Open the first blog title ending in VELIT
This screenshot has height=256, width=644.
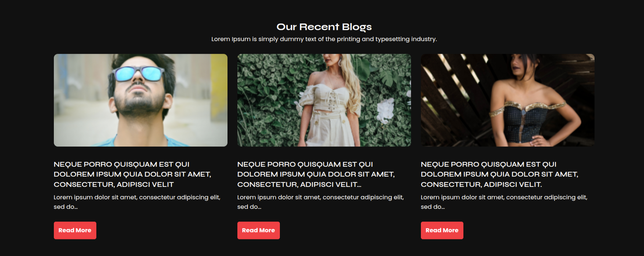[132, 174]
